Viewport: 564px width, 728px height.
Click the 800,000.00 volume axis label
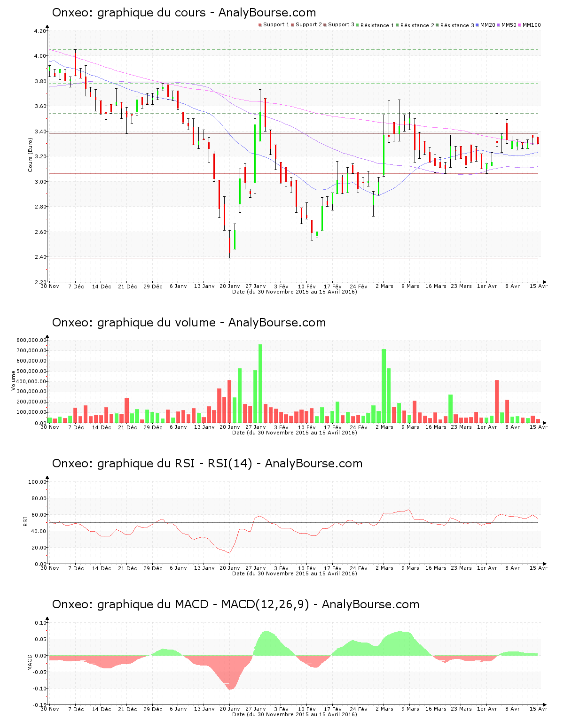point(31,340)
